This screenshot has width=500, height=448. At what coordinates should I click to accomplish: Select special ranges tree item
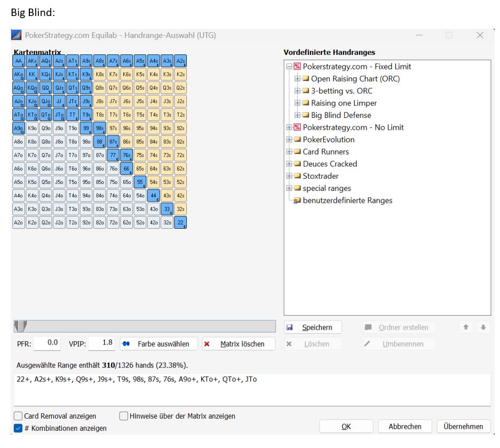point(327,188)
